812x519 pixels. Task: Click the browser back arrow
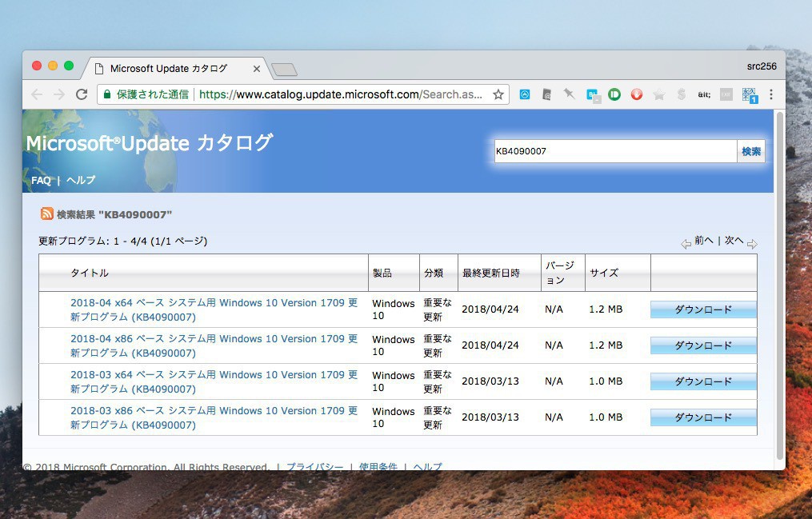pos(37,94)
